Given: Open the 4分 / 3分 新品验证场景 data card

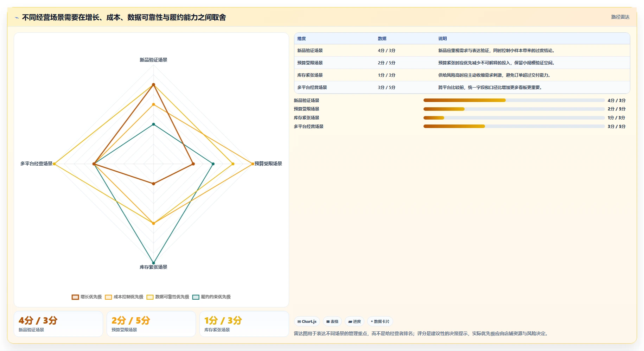Looking at the screenshot, I should pyautogui.click(x=58, y=324).
